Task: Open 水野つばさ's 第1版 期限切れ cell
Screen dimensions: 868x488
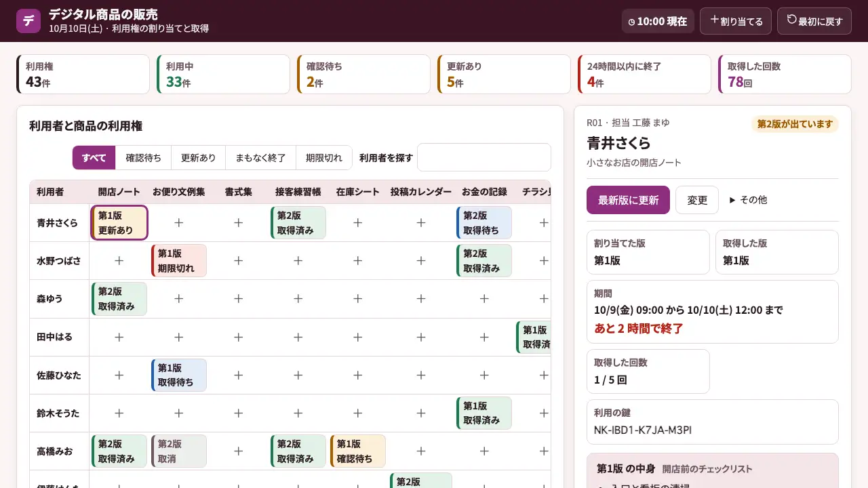Action: (179, 261)
